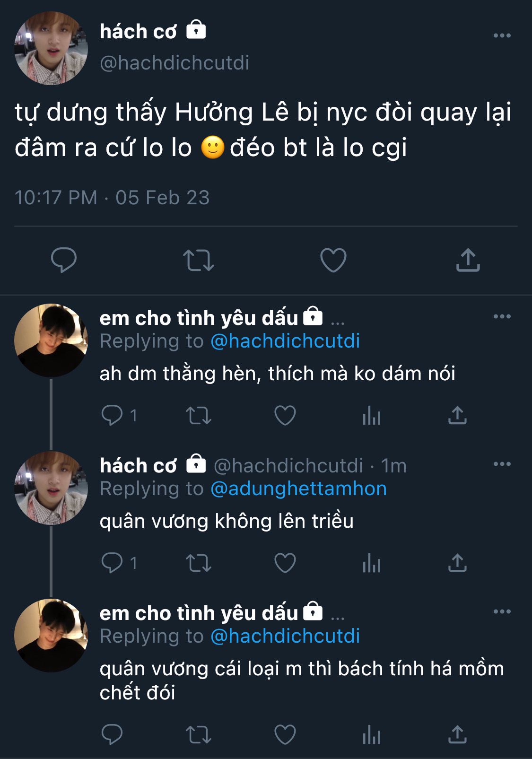532x759 pixels.
Task: Retweet the 'bách tính há mồm' reply
Action: pyautogui.click(x=199, y=735)
